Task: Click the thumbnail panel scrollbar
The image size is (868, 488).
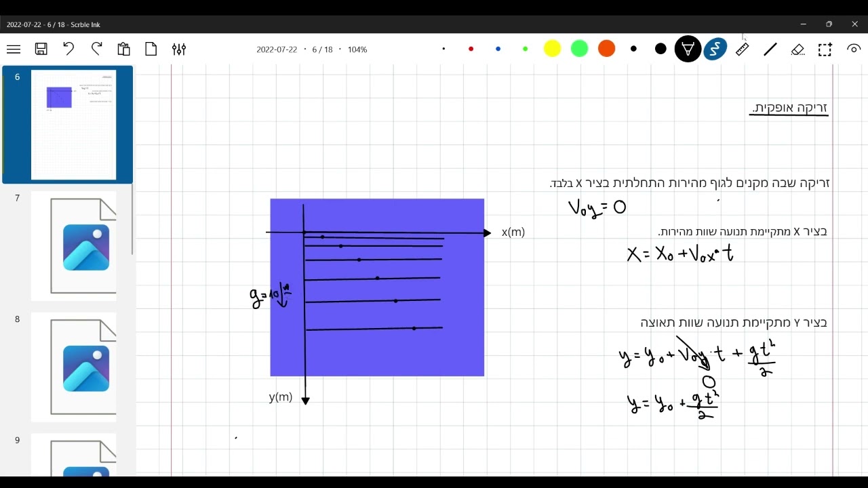Action: (132, 219)
